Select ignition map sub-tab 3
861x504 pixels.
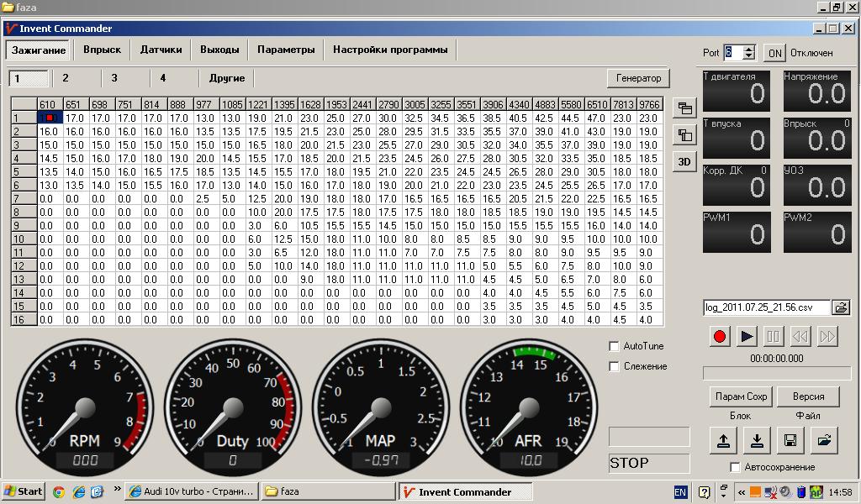coord(126,78)
